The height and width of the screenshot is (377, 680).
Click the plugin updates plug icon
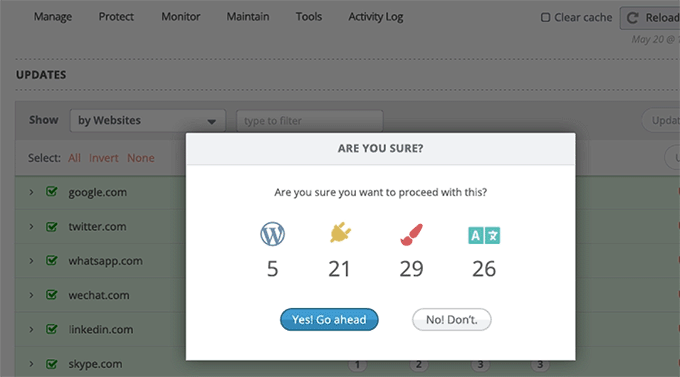[340, 233]
